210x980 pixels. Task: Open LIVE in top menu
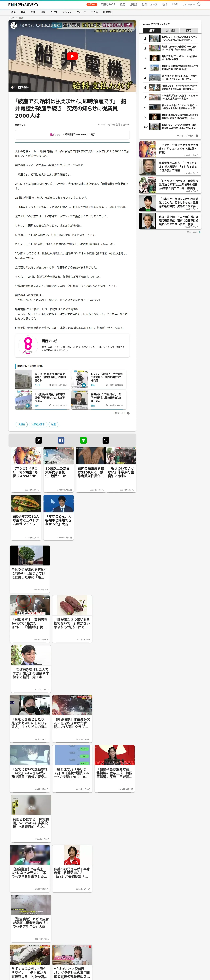coord(175,5)
